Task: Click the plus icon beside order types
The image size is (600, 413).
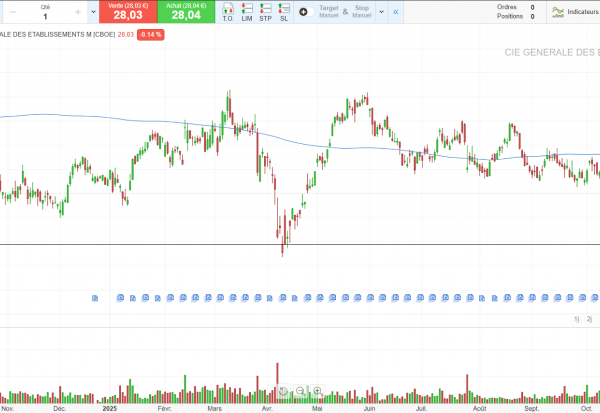Action: pos(304,12)
